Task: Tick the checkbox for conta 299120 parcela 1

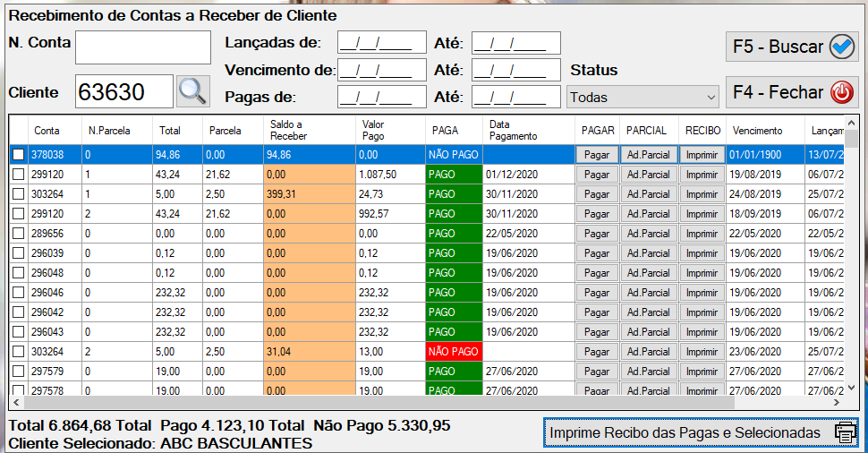Action: 18,175
